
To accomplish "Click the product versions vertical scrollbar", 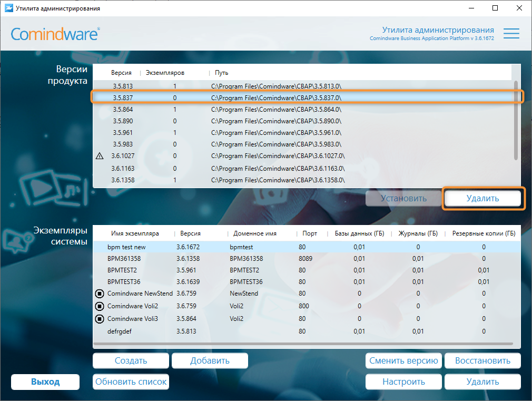I will pyautogui.click(x=516, y=120).
